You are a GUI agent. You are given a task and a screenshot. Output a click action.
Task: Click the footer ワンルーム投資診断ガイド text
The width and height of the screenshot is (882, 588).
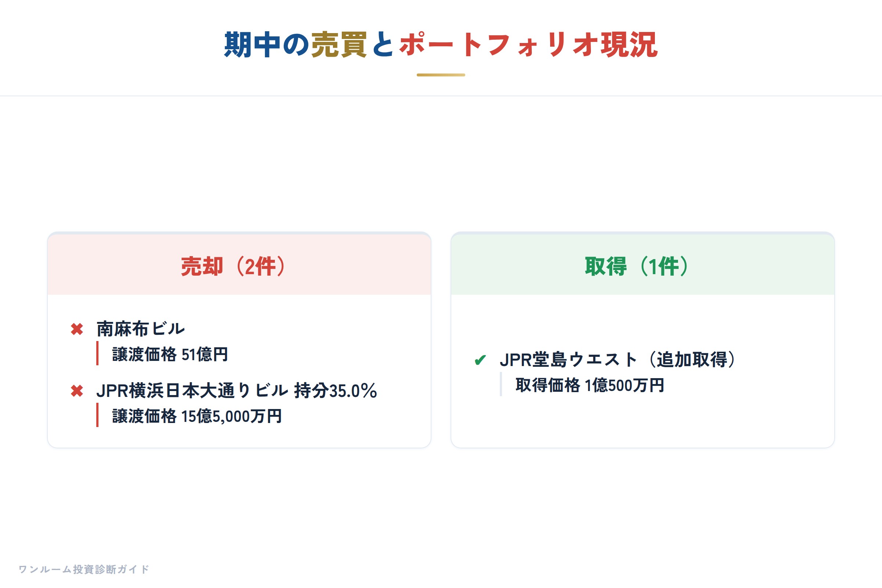[84, 569]
